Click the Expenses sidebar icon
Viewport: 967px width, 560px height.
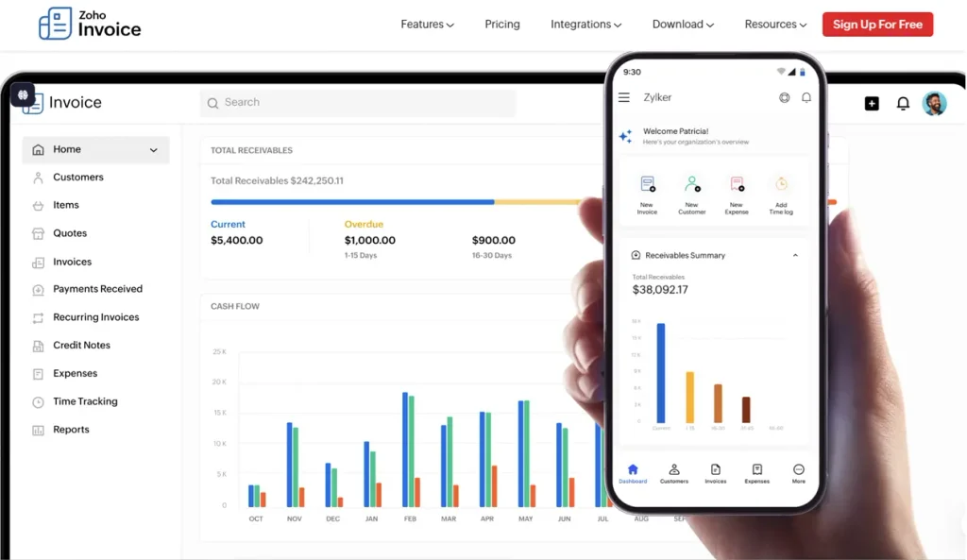pyautogui.click(x=38, y=374)
